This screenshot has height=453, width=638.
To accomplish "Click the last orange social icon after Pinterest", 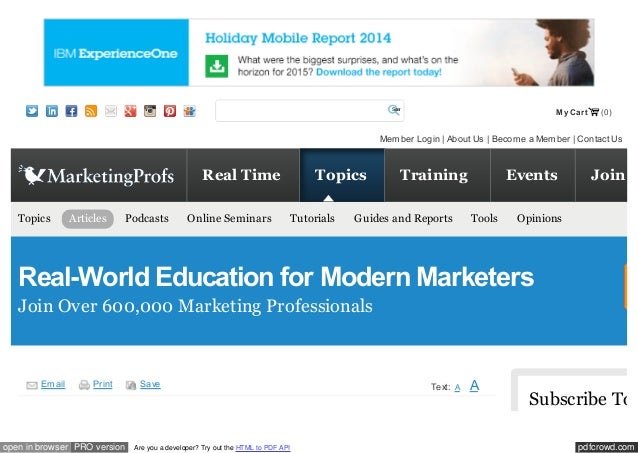I will (x=189, y=111).
